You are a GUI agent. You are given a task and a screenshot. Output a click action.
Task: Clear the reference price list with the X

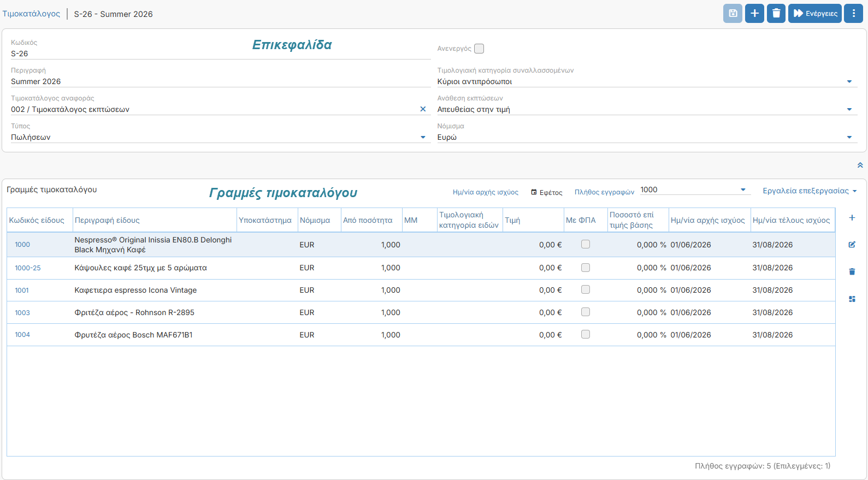coord(423,109)
